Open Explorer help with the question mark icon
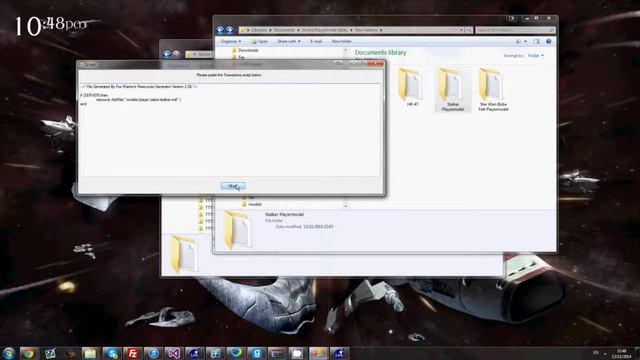 pyautogui.click(x=549, y=41)
